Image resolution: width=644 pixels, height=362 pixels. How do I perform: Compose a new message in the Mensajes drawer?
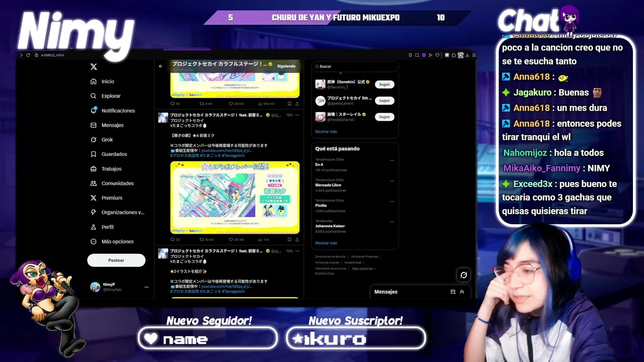[453, 292]
